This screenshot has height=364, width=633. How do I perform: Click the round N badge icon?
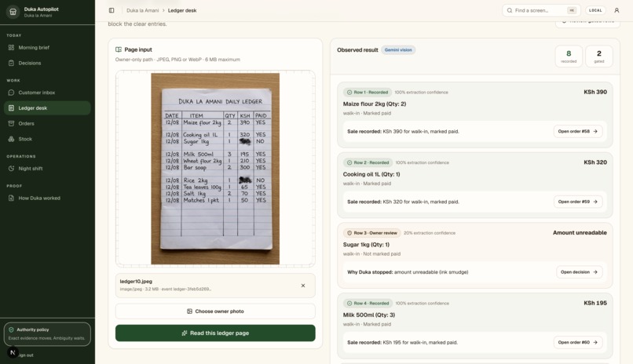coord(13,352)
